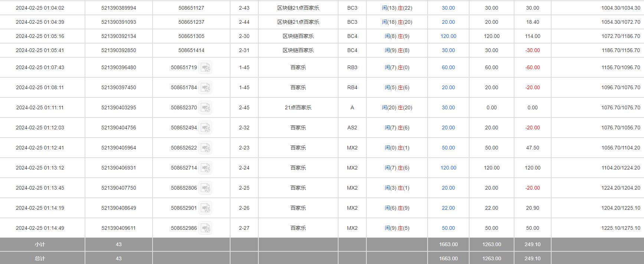This screenshot has width=644, height=264.
Task: Click 闲(20) 庄(20) result in 21点百家乐 row
Action: [397, 107]
